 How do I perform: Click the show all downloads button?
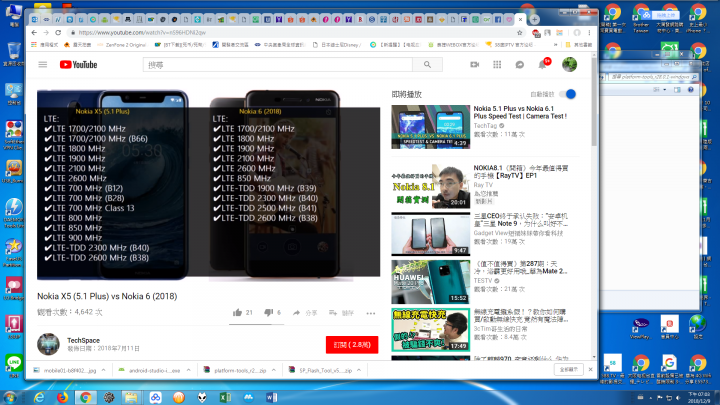pos(569,370)
